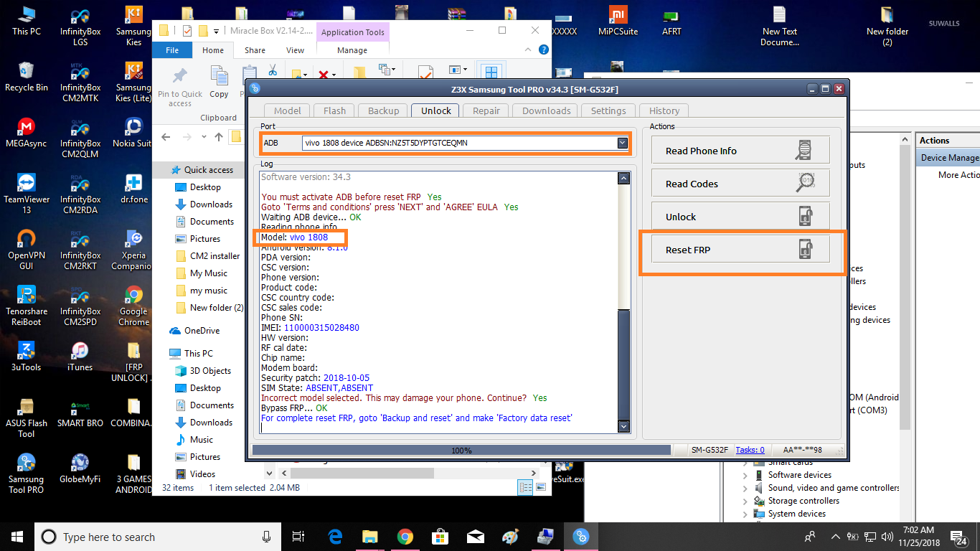Screen dimensions: 980x551
Task: Click the Samsung Tool PRO desktop shortcut
Action: coord(27,474)
